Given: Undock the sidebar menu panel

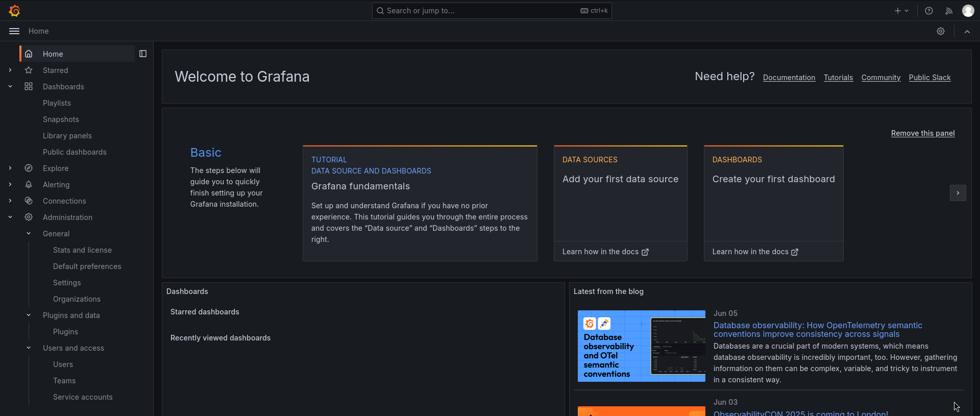Looking at the screenshot, I should [x=143, y=54].
